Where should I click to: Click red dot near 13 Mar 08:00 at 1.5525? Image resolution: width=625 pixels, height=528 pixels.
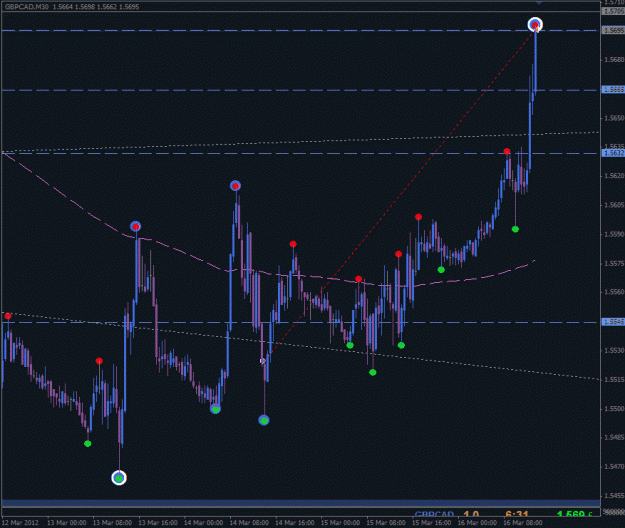pos(99,361)
